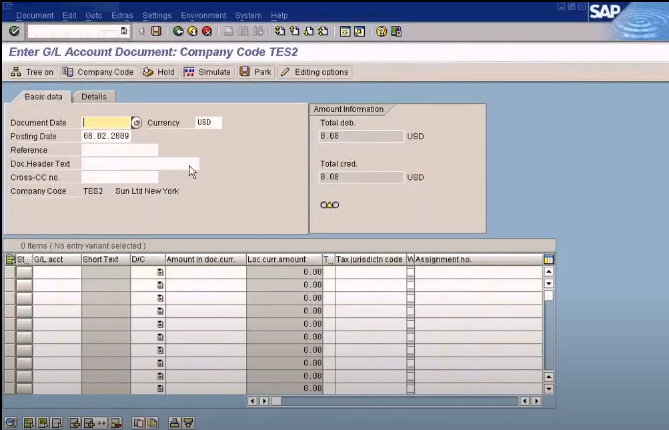Click the Insert lines ++ icon
The image size is (669, 430).
pos(94,423)
